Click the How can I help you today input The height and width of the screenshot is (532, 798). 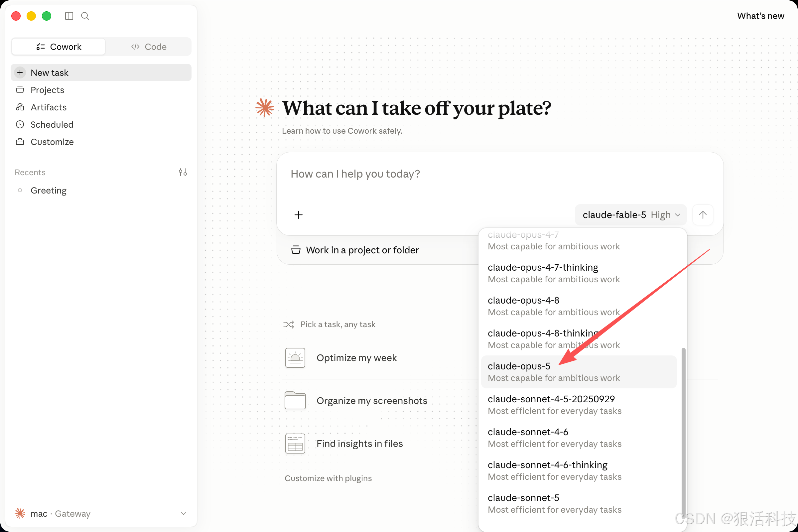point(500,174)
